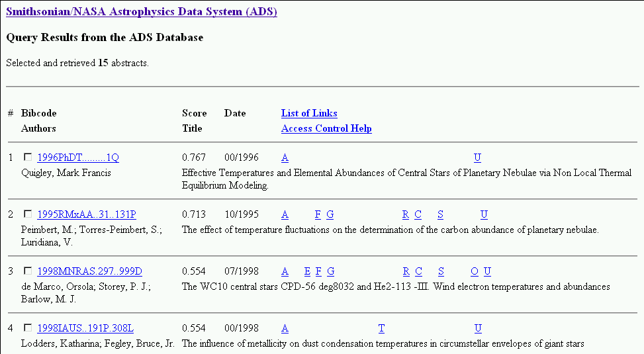Open the Smithsonian/NASA Astrophysics Data System link
The width and height of the screenshot is (644, 354).
[x=141, y=12]
